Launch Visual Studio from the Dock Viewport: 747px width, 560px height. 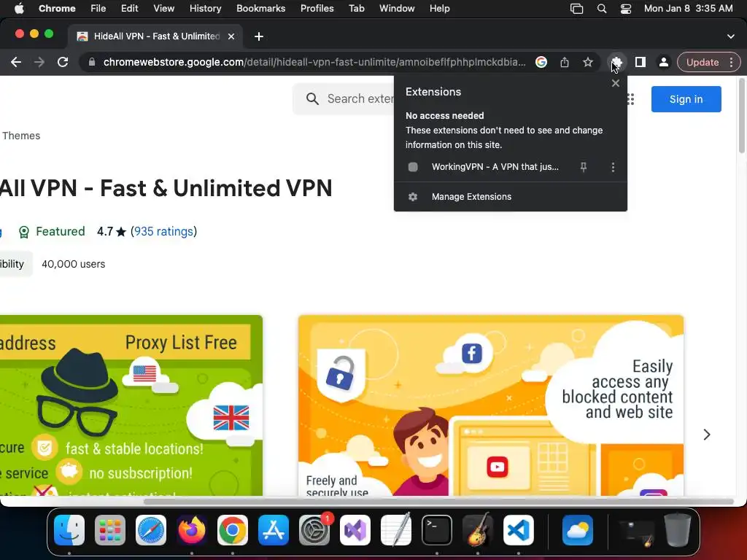pyautogui.click(x=355, y=530)
